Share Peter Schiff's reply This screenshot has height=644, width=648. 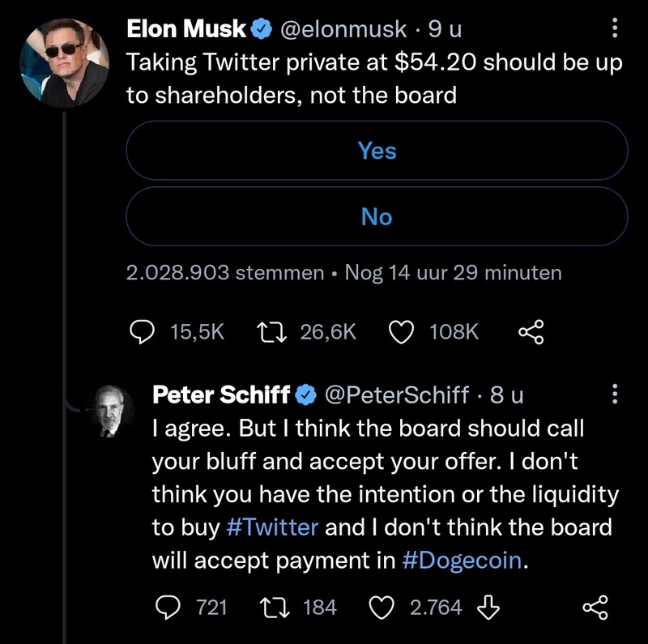[x=595, y=607]
